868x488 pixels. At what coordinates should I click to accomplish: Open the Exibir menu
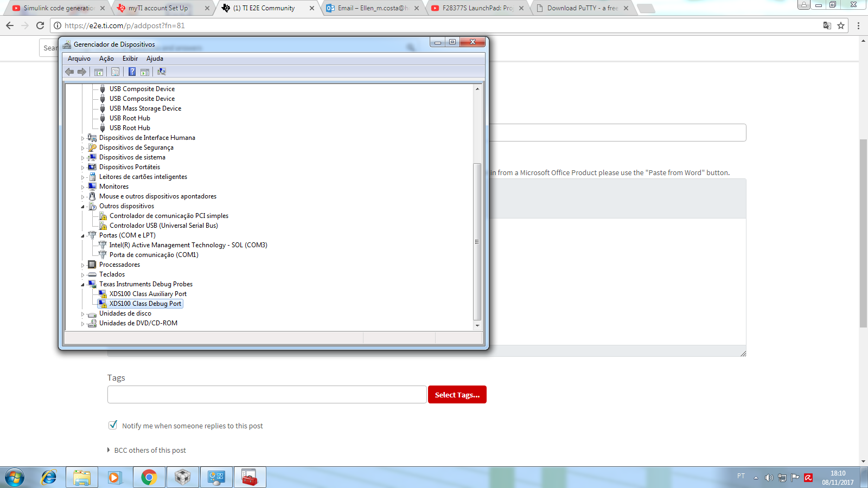(130, 59)
